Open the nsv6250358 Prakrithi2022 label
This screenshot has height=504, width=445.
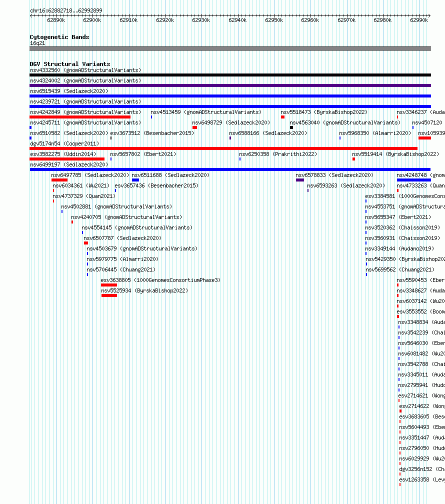pos(278,154)
